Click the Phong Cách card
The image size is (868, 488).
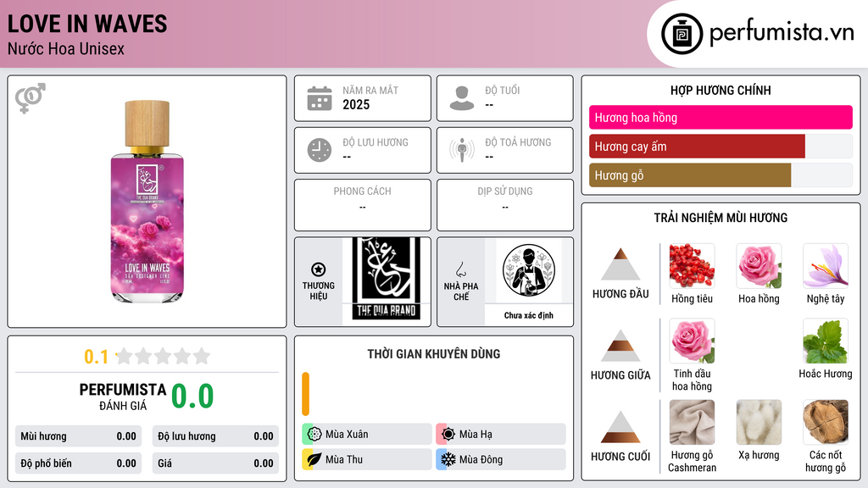[363, 205]
